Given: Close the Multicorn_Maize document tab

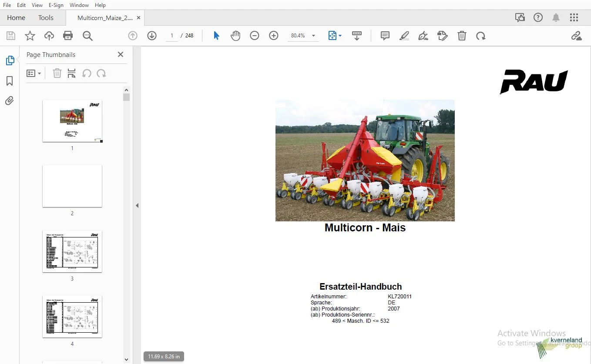Looking at the screenshot, I should (138, 18).
